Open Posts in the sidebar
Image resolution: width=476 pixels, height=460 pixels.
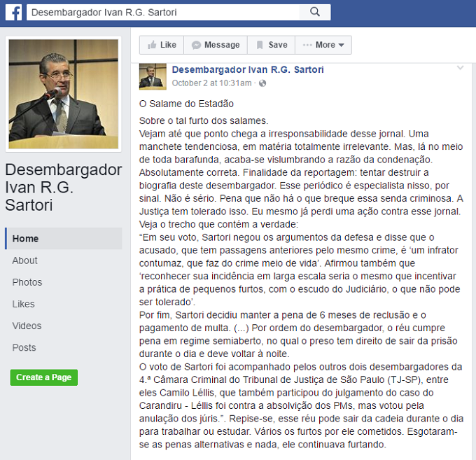coord(24,347)
